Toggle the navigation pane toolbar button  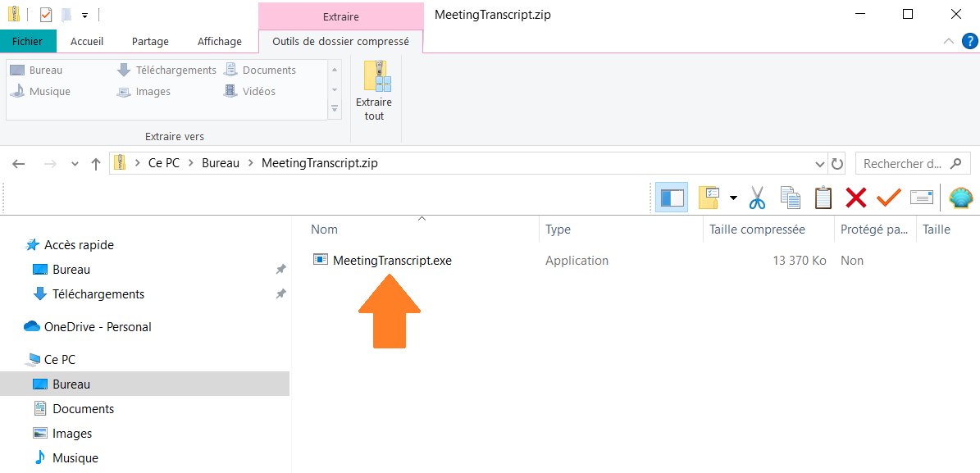point(672,198)
